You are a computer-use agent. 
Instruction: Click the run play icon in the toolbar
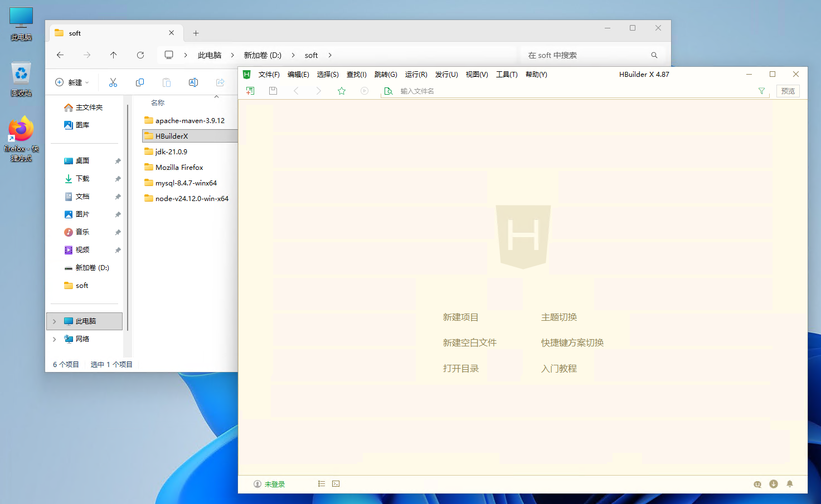365,90
